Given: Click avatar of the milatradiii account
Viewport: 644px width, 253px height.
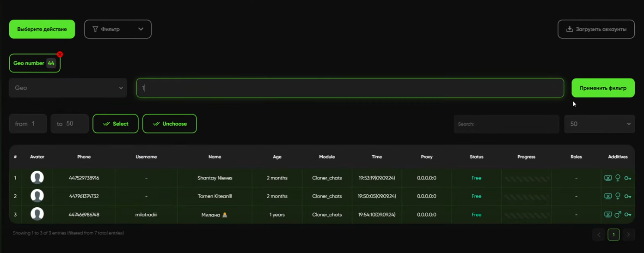Looking at the screenshot, I should [x=37, y=214].
